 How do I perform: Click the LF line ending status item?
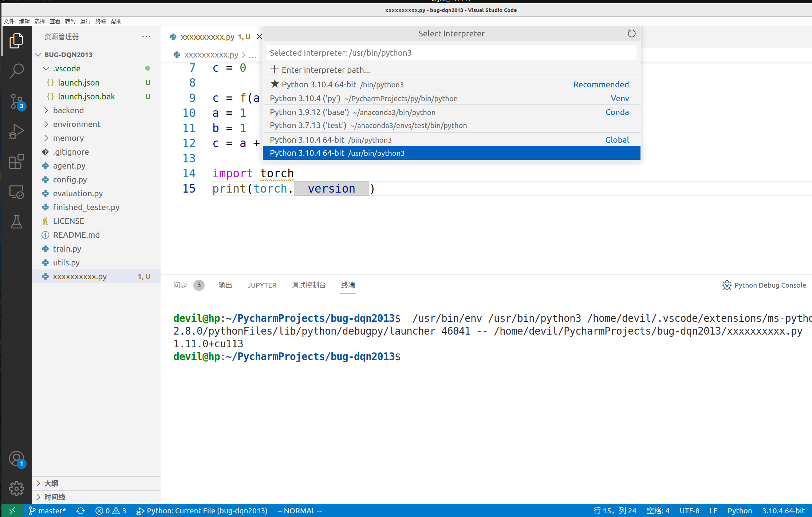point(713,511)
